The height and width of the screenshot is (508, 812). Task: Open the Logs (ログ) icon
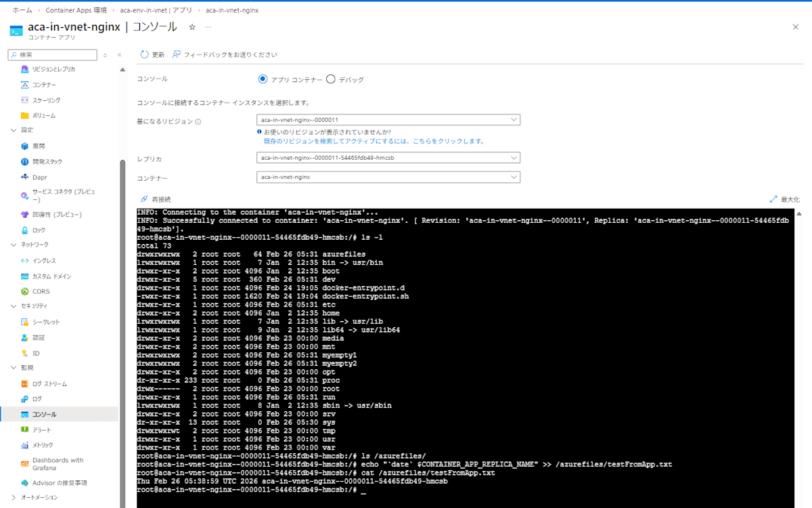tap(25, 399)
